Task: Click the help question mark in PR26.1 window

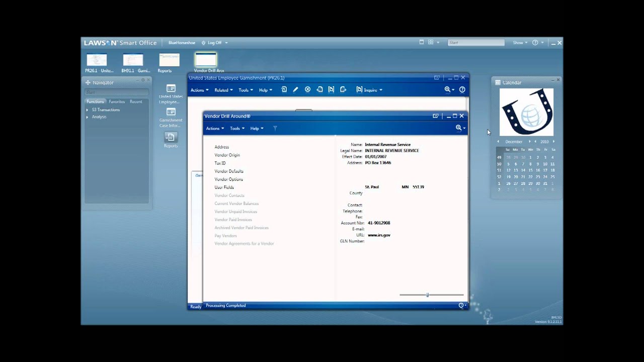Action: coord(462,89)
